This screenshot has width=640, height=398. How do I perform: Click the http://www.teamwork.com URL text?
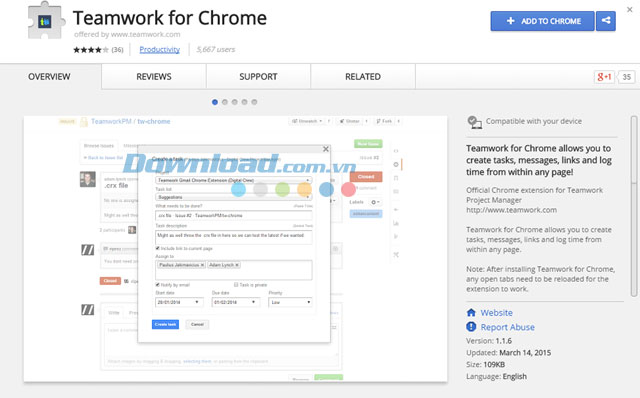(511, 210)
